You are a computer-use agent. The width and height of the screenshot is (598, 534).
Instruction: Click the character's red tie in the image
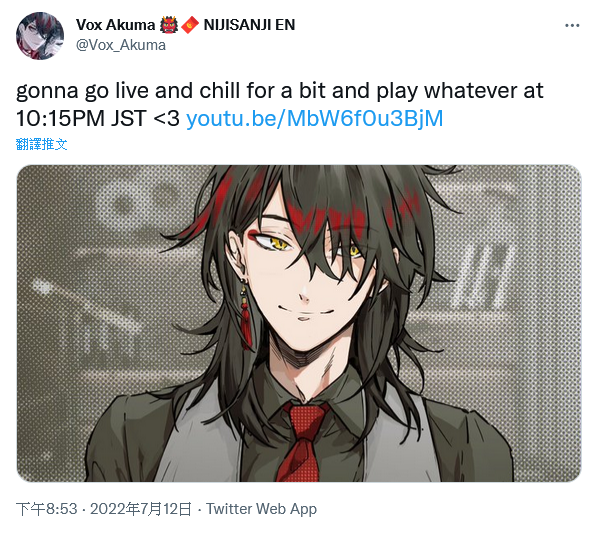[x=302, y=442]
